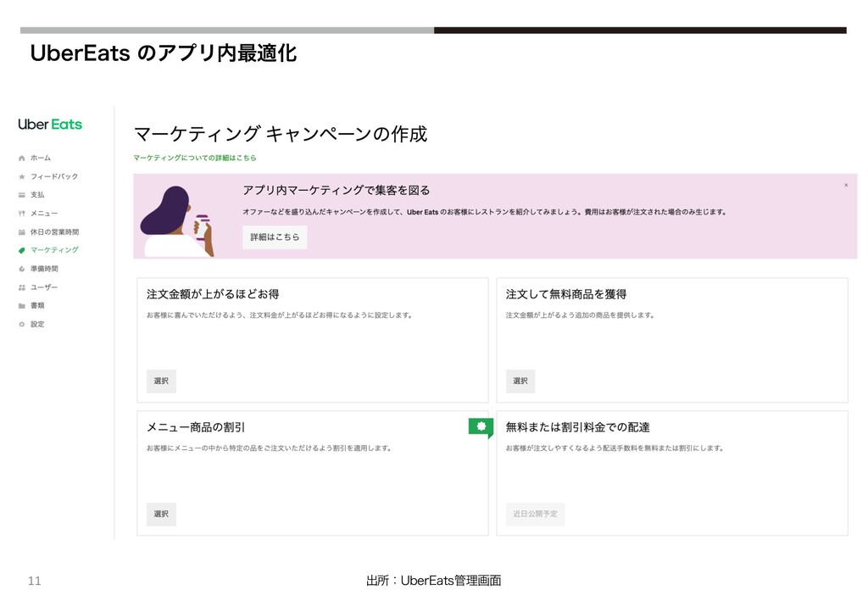The width and height of the screenshot is (868, 601).
Task: Open 設定 in the sidebar
Action: (37, 325)
